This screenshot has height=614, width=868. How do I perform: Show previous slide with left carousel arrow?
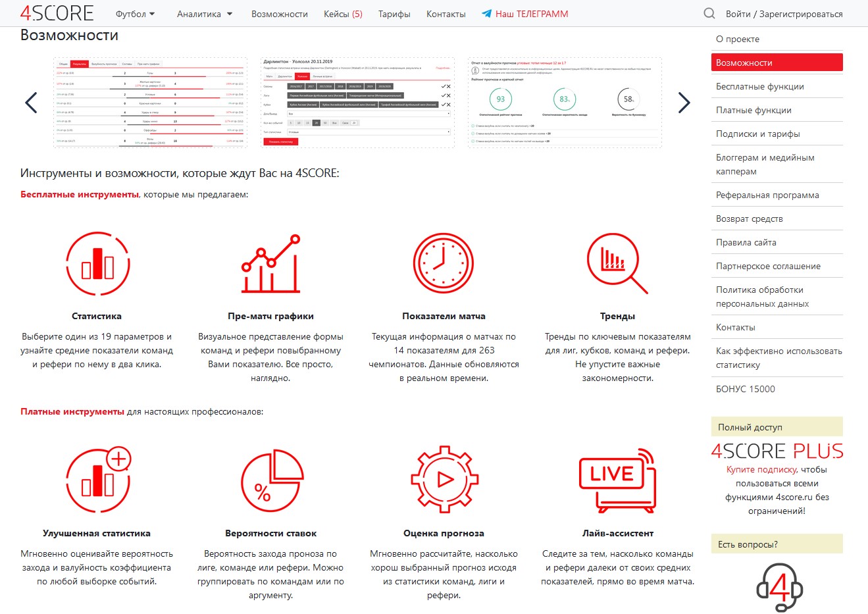pos(31,103)
